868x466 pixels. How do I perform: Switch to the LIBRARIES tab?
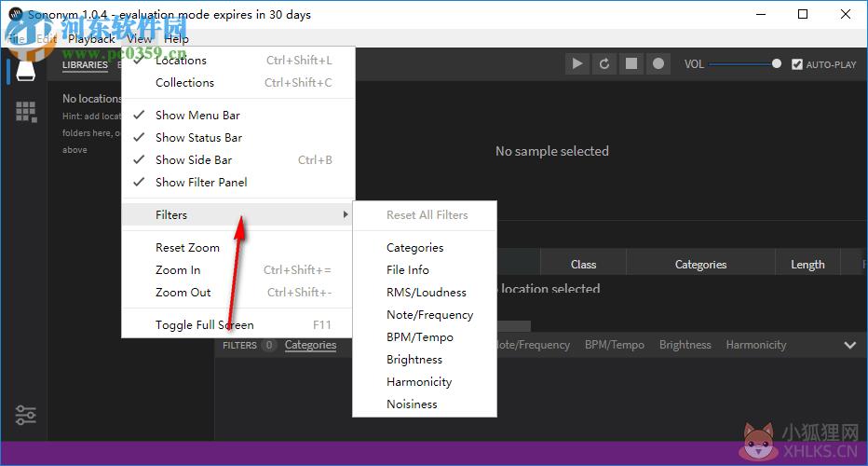(85, 65)
